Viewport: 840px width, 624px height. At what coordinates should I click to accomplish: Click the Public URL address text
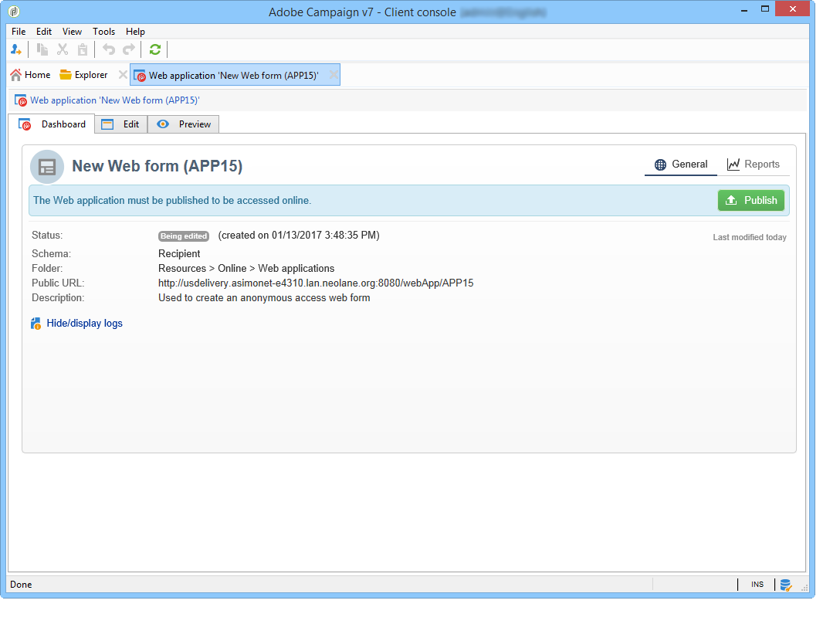point(316,283)
